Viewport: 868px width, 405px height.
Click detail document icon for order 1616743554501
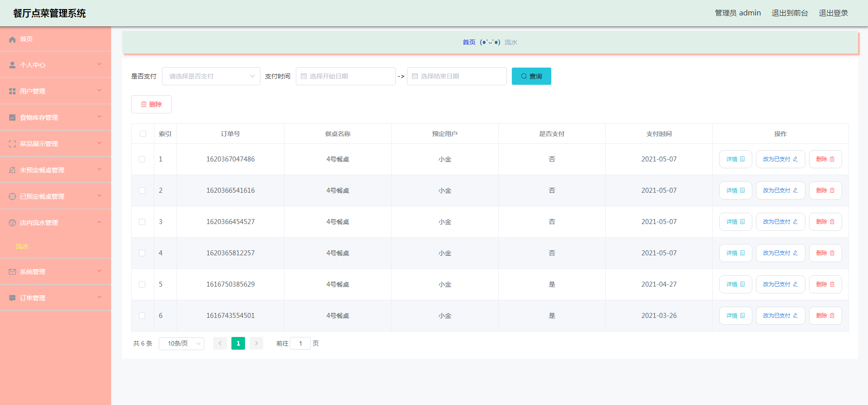pos(742,316)
